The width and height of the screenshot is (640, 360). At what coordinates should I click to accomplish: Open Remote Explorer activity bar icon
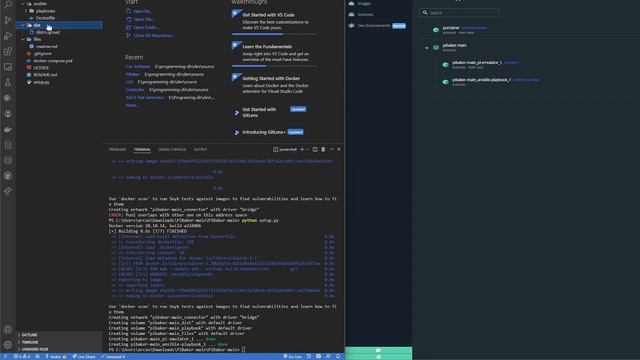[8, 67]
